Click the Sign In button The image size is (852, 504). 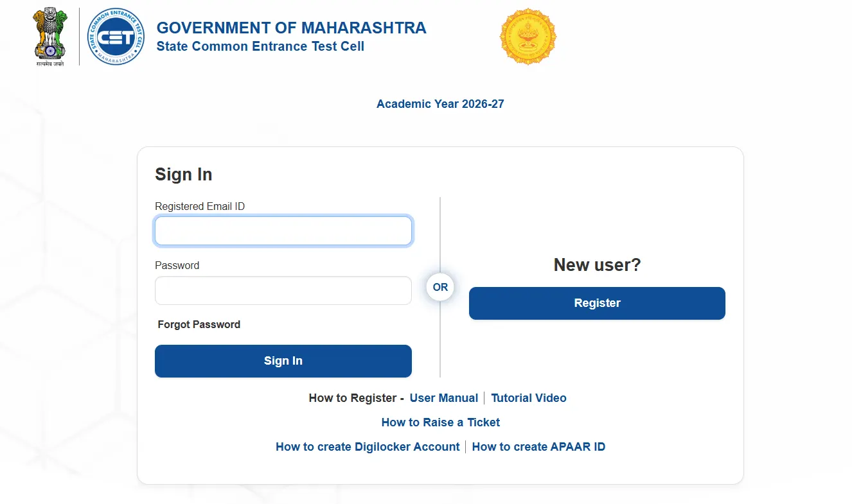coord(283,360)
